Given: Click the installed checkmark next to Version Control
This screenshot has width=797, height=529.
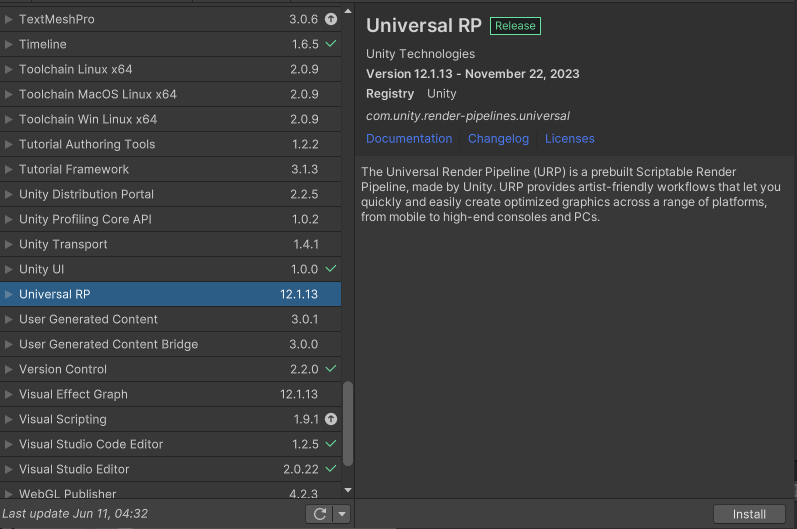Looking at the screenshot, I should pyautogui.click(x=331, y=368).
